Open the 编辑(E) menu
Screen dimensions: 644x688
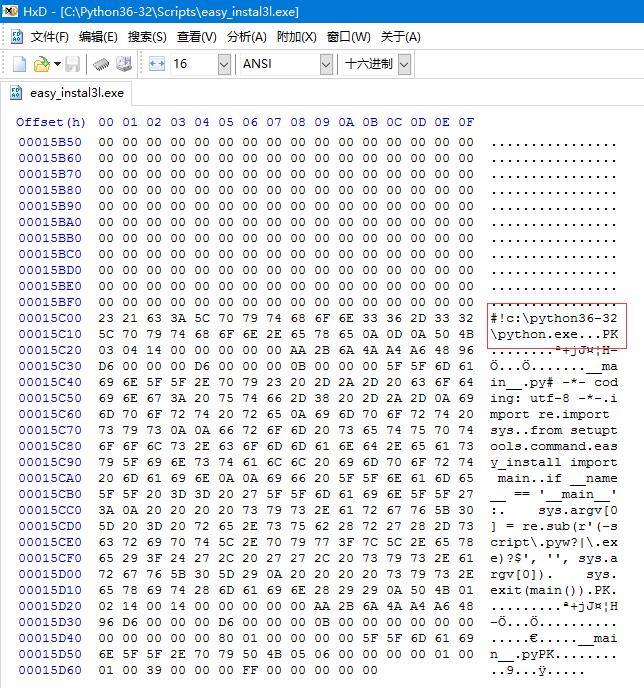click(98, 37)
